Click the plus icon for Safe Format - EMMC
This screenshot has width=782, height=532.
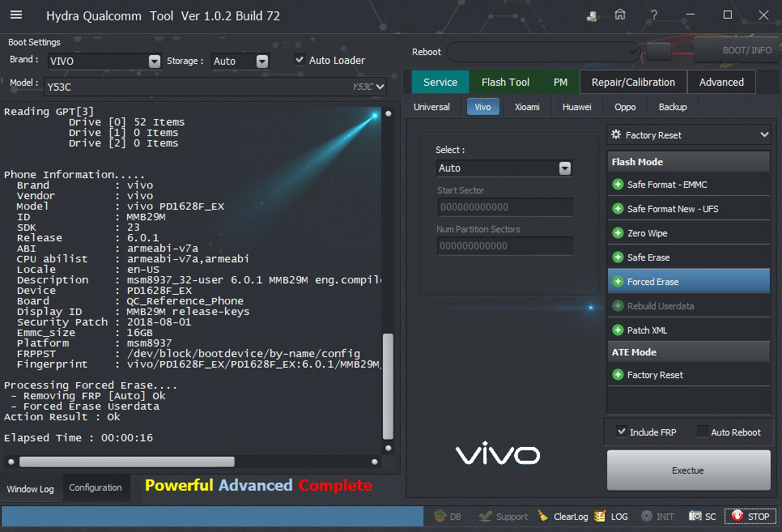click(x=618, y=185)
